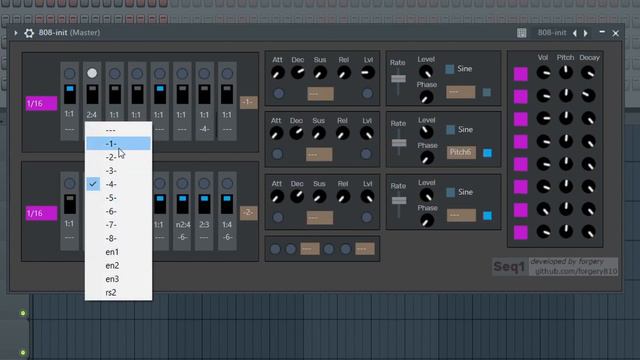Viewport: 640px width, 360px height.
Task: Open first envelope tan target dropdown
Action: [x=320, y=93]
